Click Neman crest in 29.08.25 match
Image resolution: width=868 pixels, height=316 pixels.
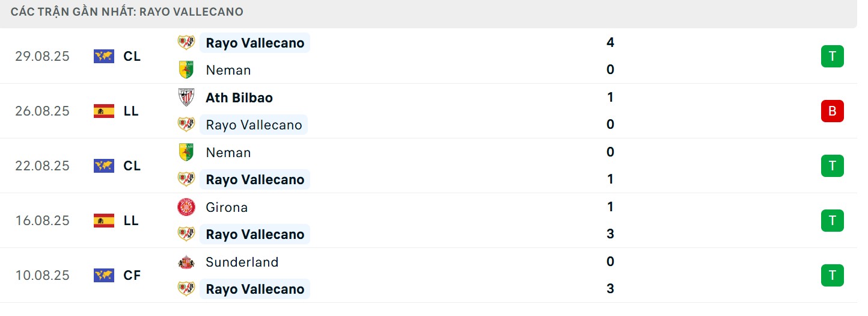click(x=186, y=70)
